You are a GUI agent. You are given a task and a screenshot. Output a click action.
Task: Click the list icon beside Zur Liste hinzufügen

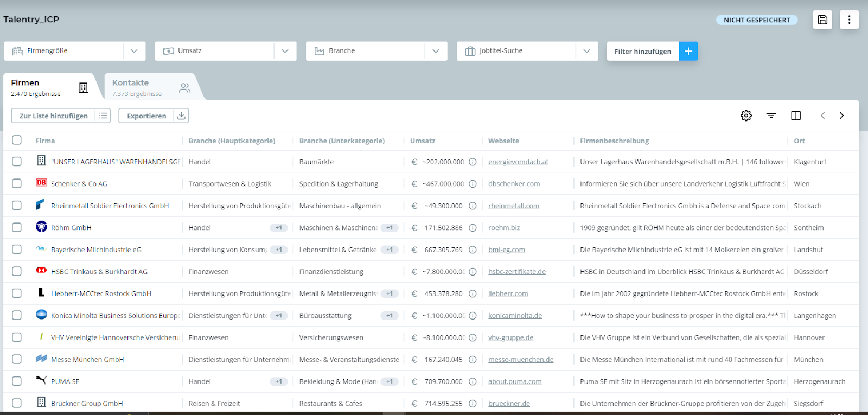point(103,116)
